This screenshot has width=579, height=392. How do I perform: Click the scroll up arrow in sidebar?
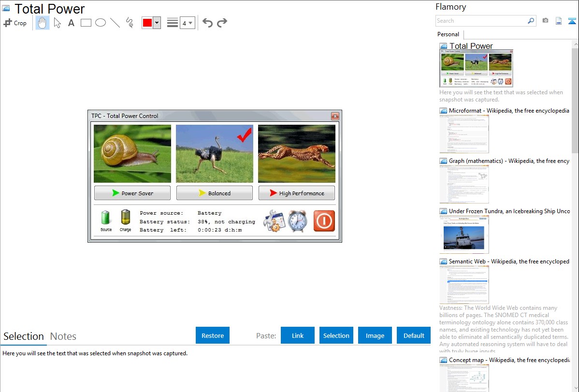[575, 44]
